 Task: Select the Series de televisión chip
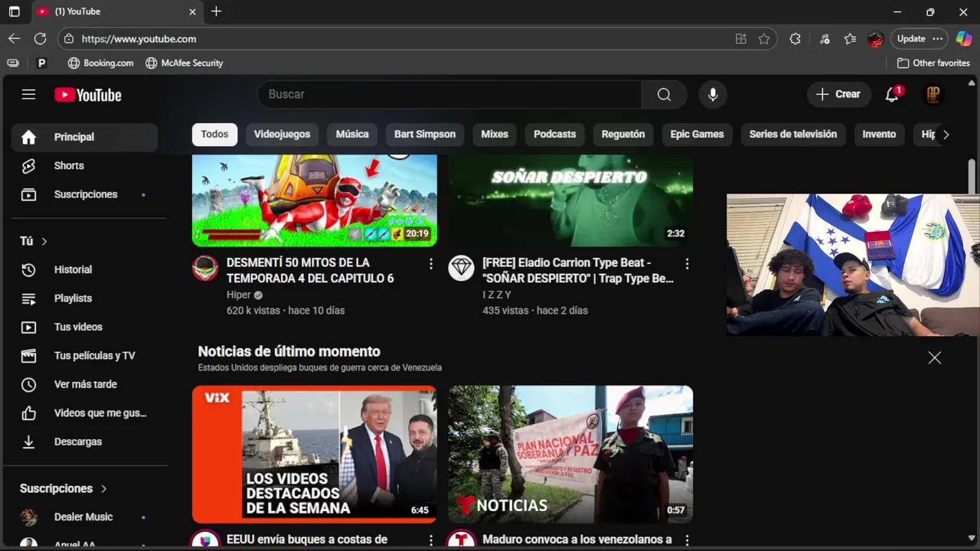coord(793,134)
